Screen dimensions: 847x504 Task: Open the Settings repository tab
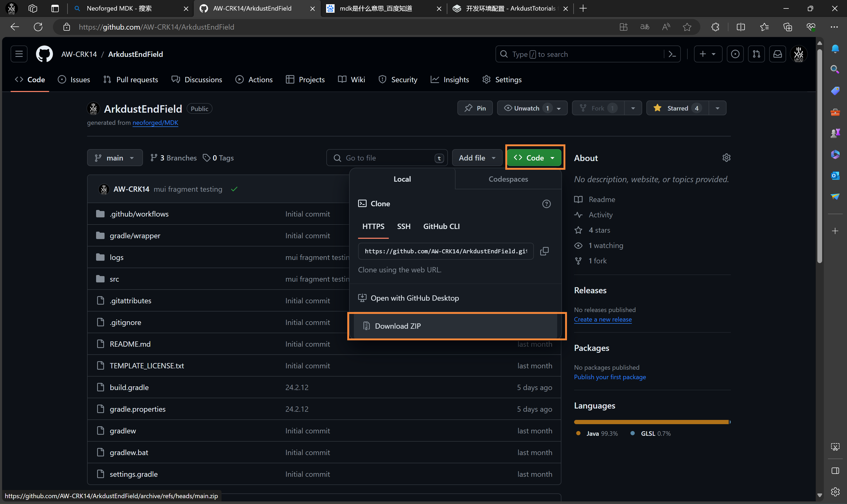click(502, 80)
